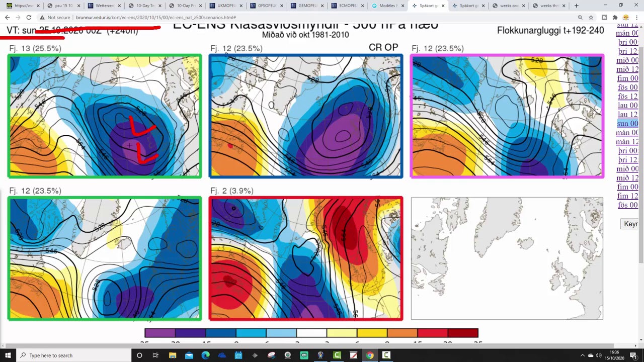Switch to the UKMOPEU tab
The image size is (644, 362).
pos(226,6)
